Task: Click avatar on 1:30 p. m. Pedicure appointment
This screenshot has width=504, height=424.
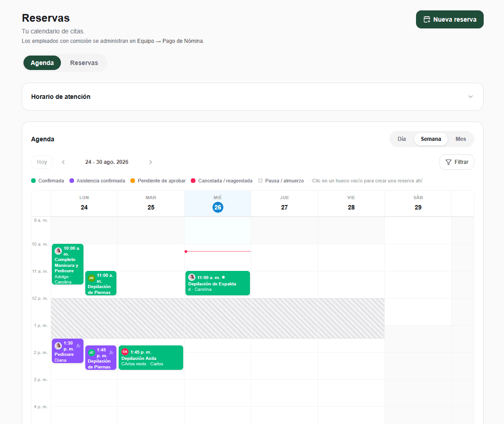Action: click(x=58, y=346)
